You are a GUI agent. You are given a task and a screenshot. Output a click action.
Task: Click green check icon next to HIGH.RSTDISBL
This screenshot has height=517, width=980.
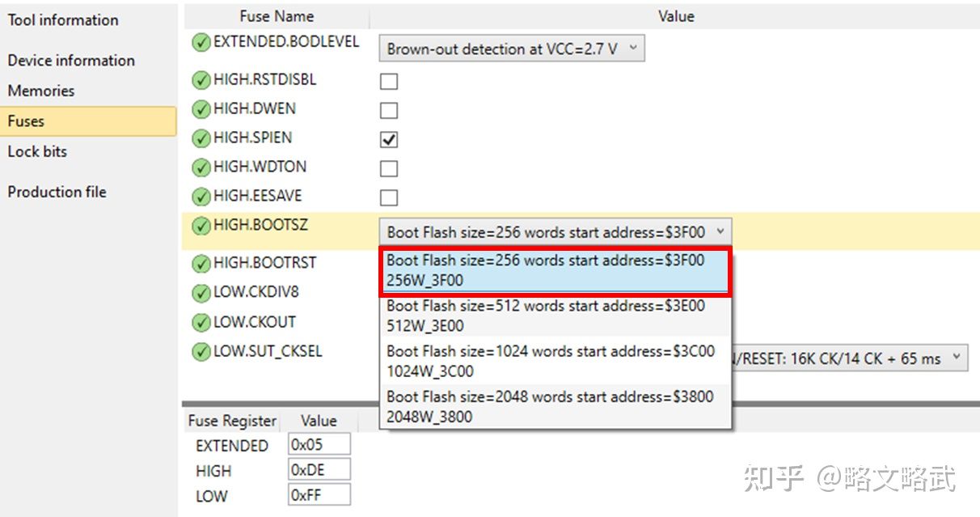click(201, 80)
